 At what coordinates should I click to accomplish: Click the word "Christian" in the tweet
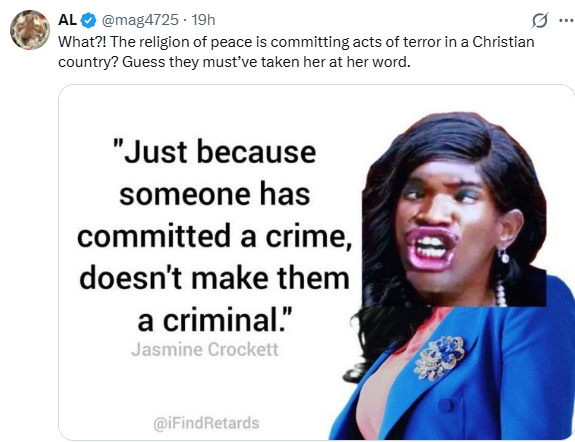click(x=503, y=41)
